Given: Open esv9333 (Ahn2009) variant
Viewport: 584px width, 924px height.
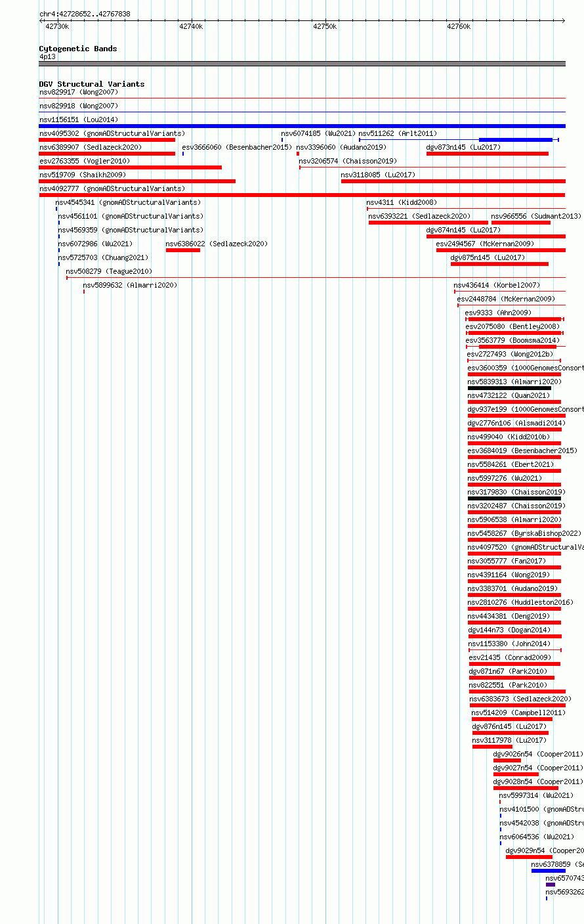Looking at the screenshot, I should (498, 313).
